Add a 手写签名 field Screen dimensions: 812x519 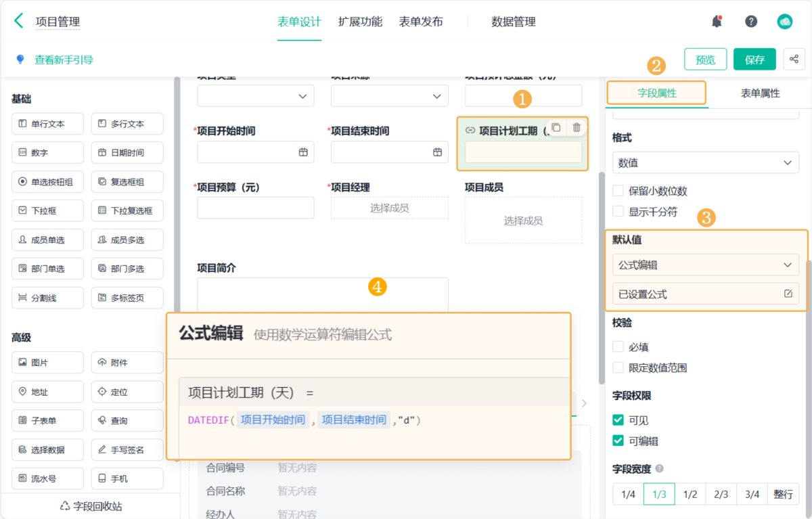127,450
